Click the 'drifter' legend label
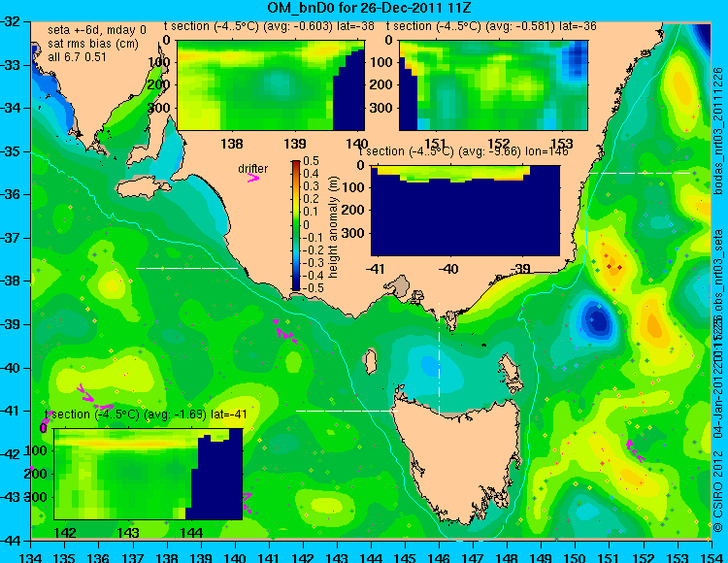 253,169
